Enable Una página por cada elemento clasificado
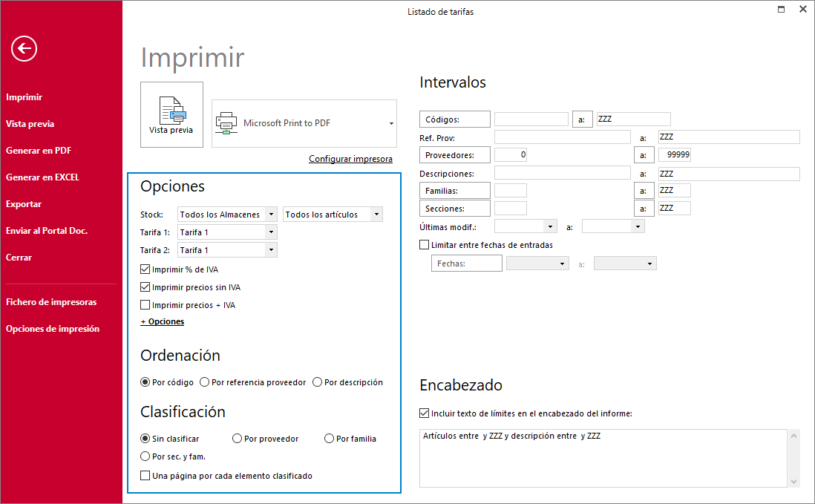Screen dimensions: 815x504 (x=145, y=475)
